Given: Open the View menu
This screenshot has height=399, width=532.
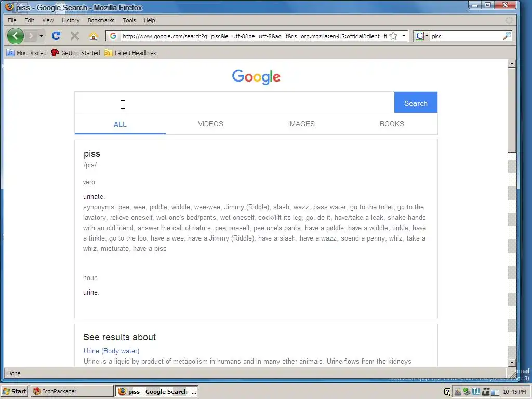Looking at the screenshot, I should tap(48, 20).
